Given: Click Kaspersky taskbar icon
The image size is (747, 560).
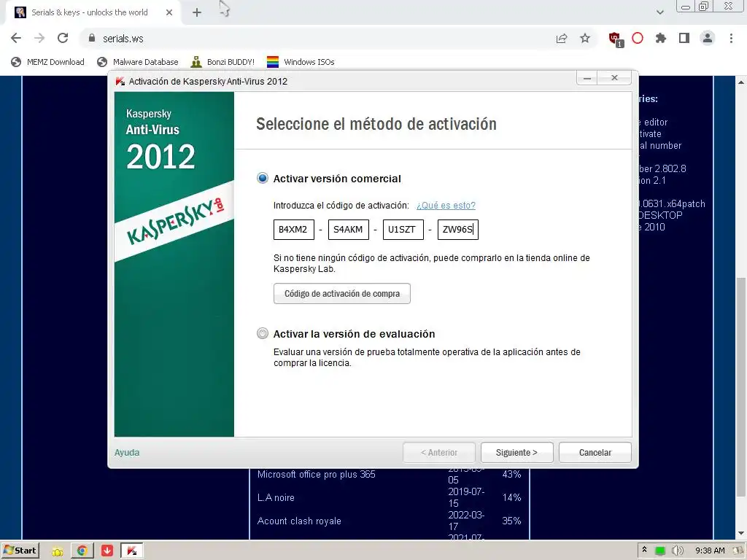Looking at the screenshot, I should [132, 551].
